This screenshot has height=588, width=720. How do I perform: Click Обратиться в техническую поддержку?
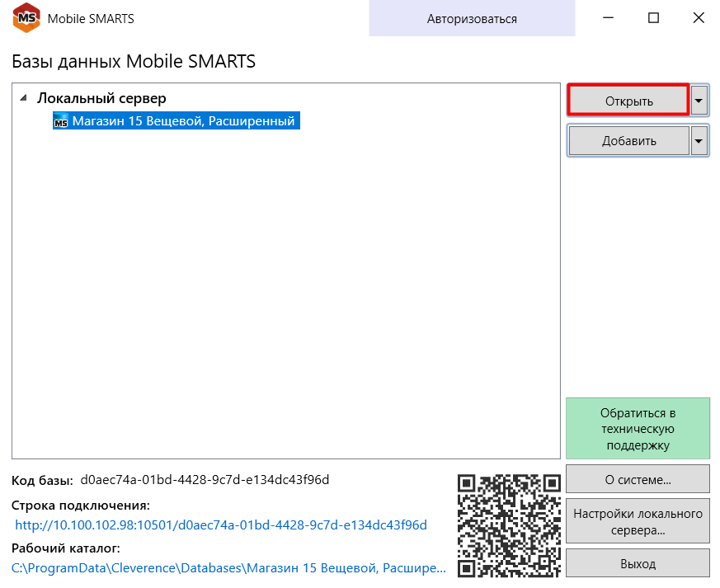coord(638,429)
